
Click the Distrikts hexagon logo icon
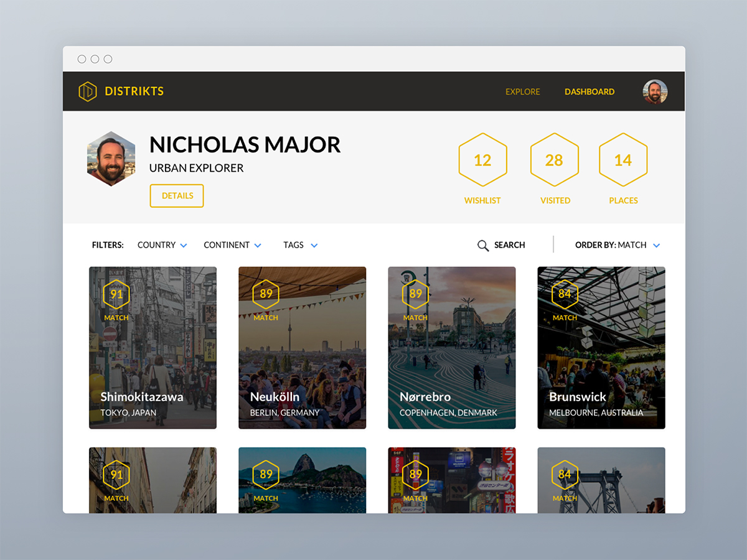coord(88,91)
